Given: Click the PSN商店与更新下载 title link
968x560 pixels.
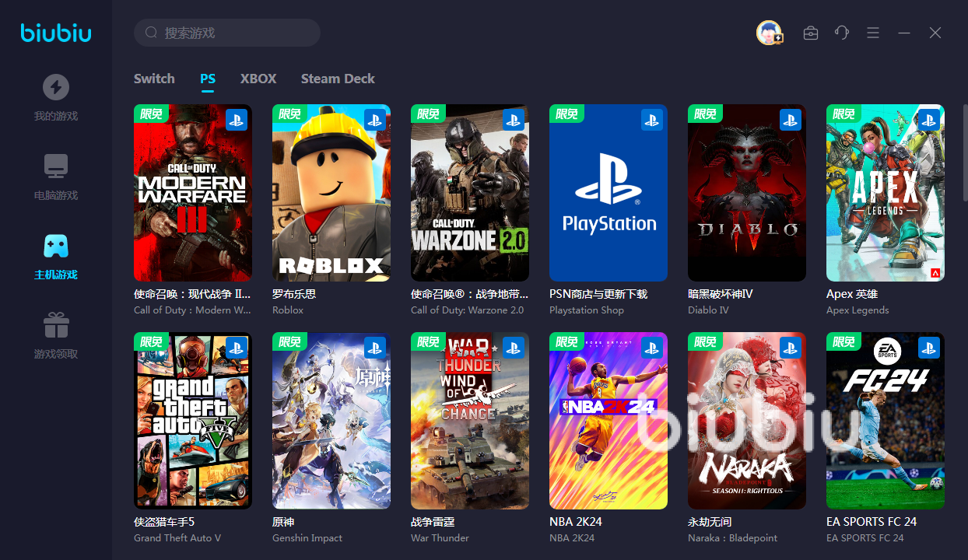Looking at the screenshot, I should [x=598, y=294].
